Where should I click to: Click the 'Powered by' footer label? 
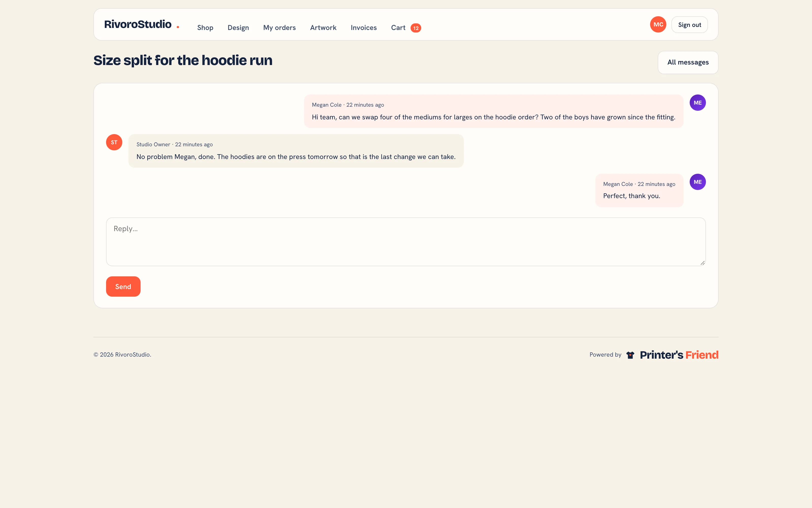click(x=605, y=355)
